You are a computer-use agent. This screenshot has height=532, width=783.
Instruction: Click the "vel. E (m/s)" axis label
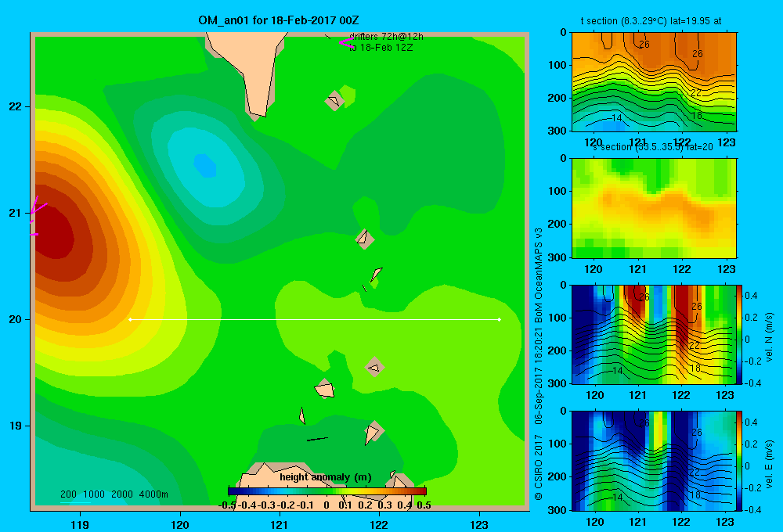tap(769, 464)
